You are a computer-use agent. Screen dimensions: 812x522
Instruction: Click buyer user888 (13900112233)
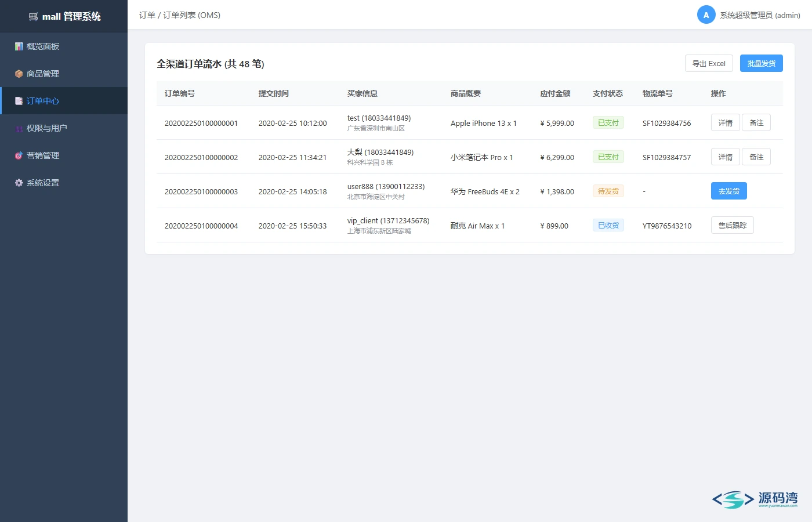point(386,186)
